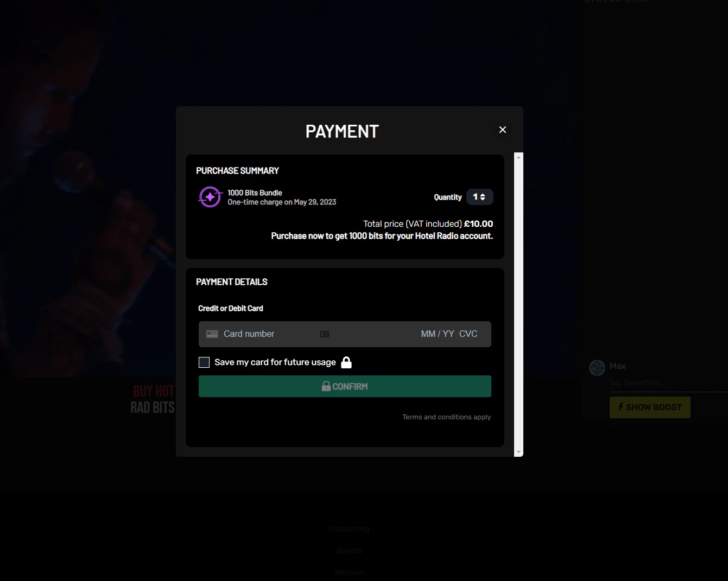
Task: Click the dialog vertical scrollbar track
Action: 518,304
